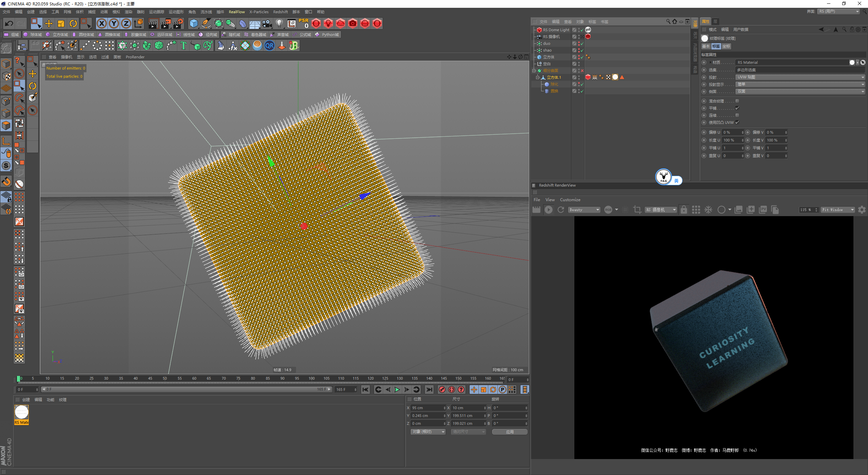Click the crop region icon in RenderView

pyautogui.click(x=637, y=210)
